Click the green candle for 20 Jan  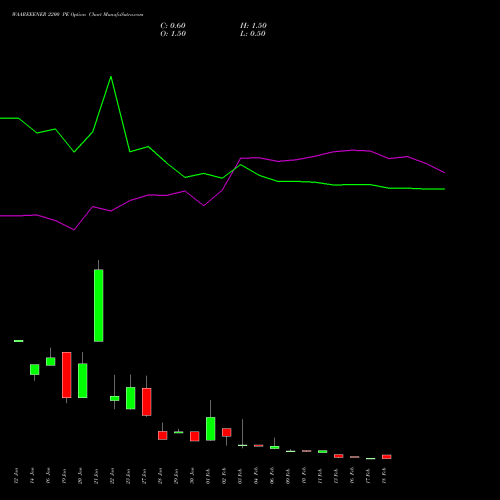click(83, 380)
